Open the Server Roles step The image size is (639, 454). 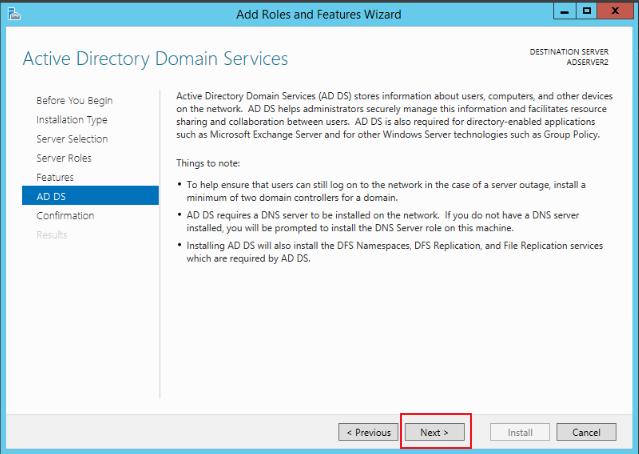click(64, 158)
